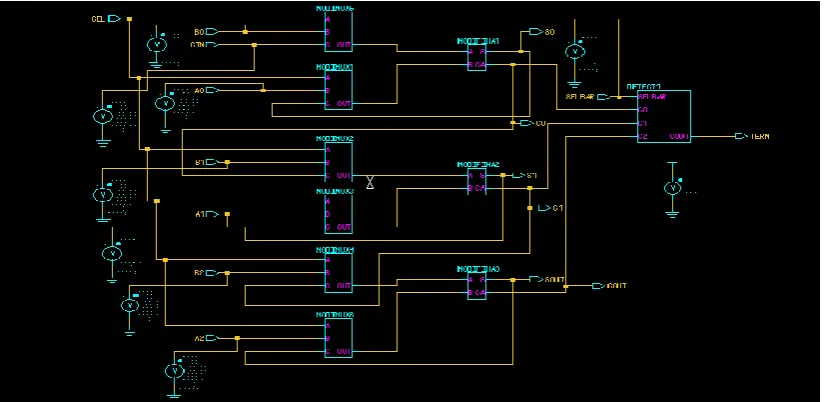Select the A2 input pin symbol

pos(212,338)
